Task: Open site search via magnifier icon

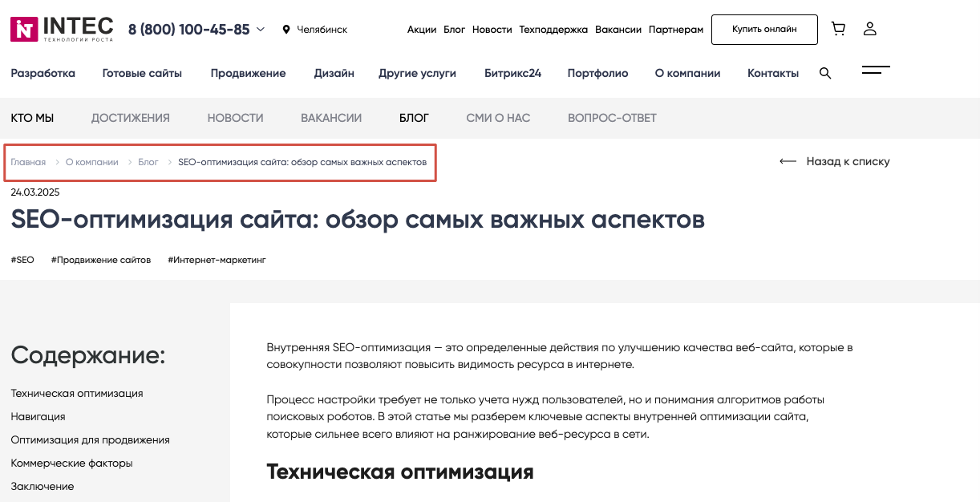Action: point(824,72)
